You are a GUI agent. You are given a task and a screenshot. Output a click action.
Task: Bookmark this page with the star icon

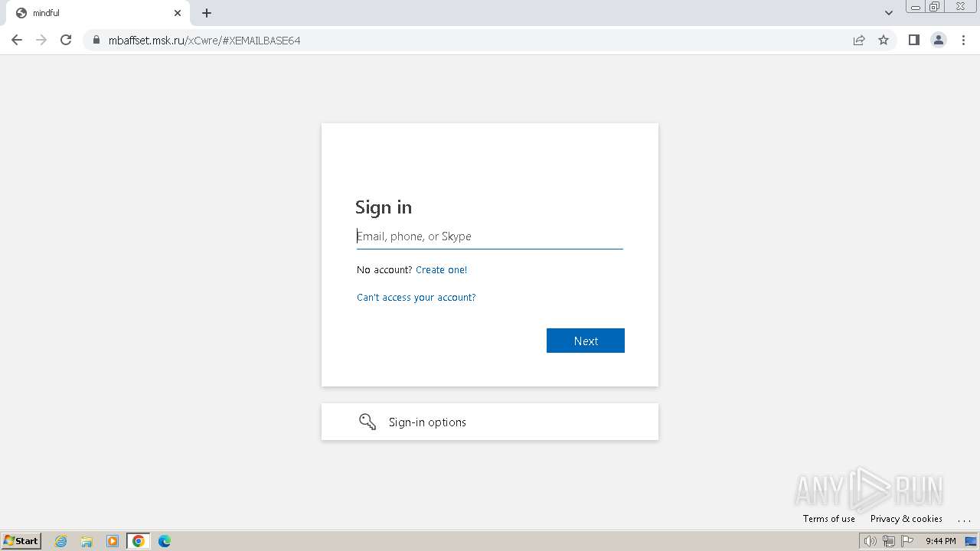(x=884, y=40)
